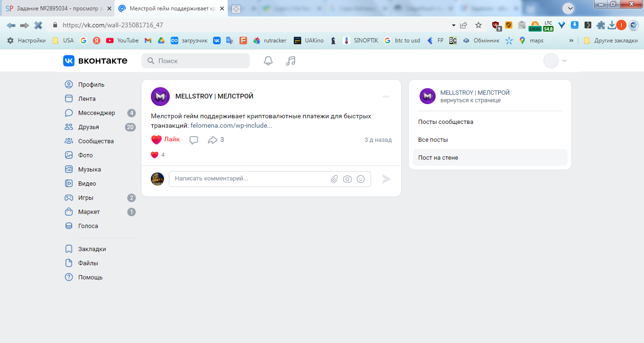Share the post using the arrow icon

(216, 140)
